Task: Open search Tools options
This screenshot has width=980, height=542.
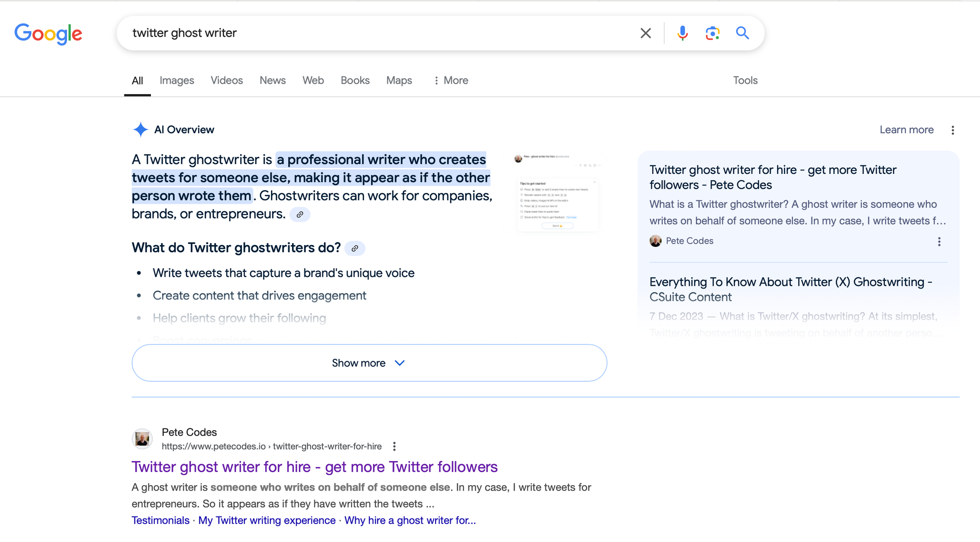Action: [745, 80]
